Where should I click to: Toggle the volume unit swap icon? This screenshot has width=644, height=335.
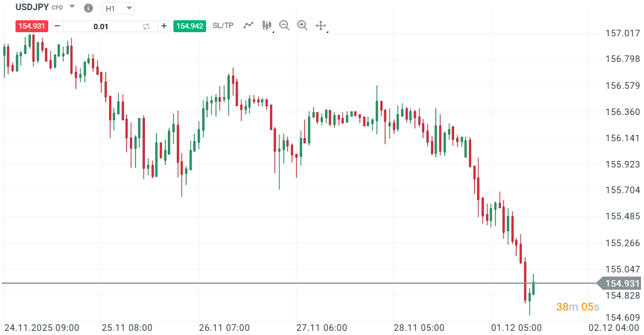(146, 26)
